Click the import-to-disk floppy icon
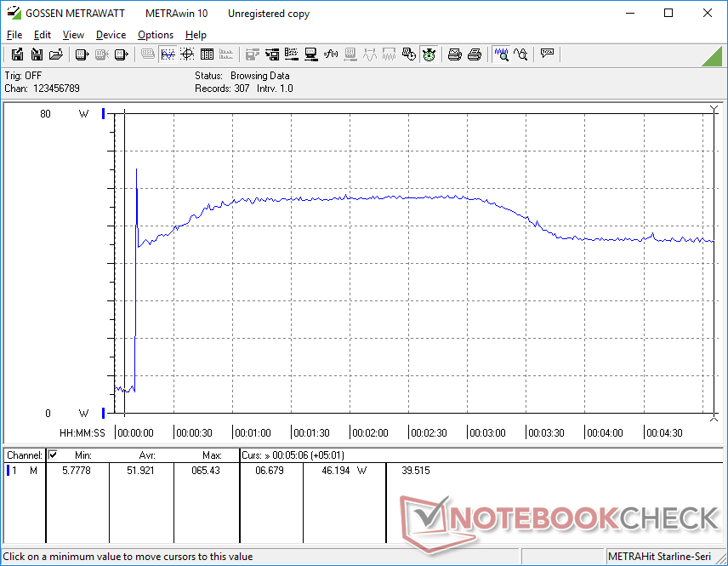This screenshot has width=728, height=566. 37,54
